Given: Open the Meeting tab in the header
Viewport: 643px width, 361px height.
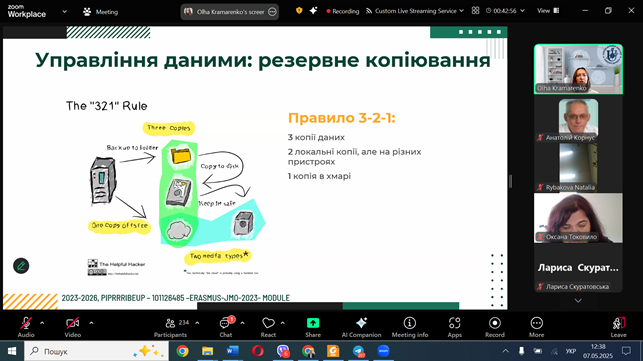Looking at the screenshot, I should click(101, 12).
